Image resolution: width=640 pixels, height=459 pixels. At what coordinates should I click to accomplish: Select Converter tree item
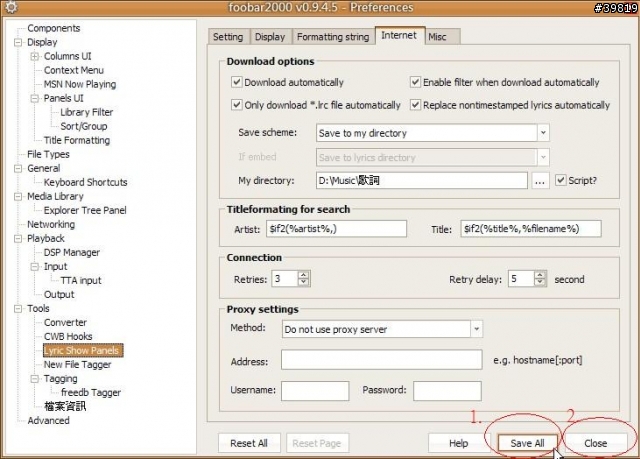[x=65, y=323]
